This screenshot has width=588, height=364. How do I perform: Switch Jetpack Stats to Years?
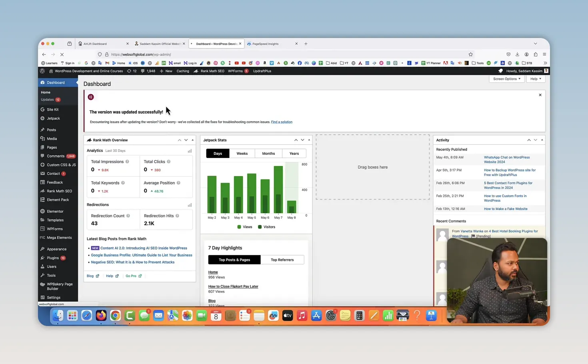pyautogui.click(x=294, y=154)
